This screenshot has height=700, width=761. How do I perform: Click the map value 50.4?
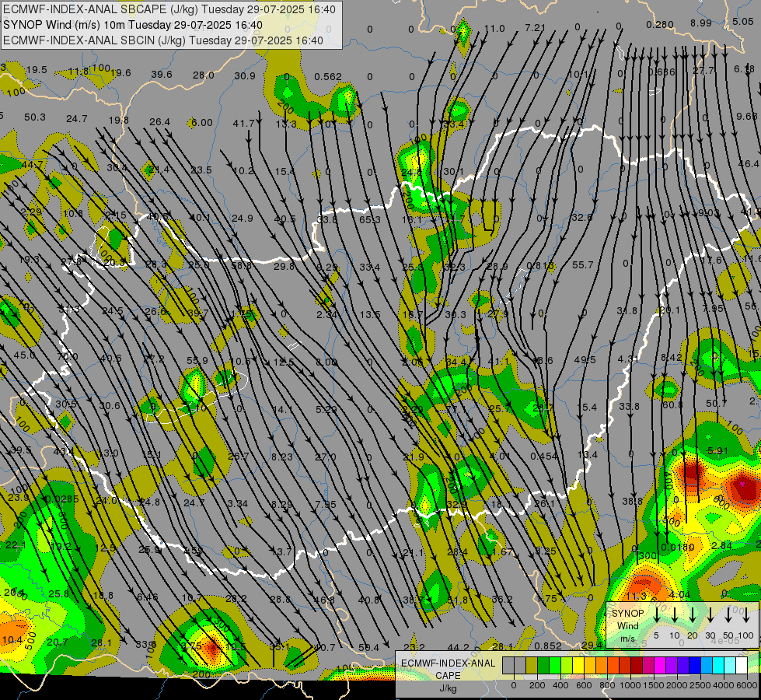pos(369,648)
